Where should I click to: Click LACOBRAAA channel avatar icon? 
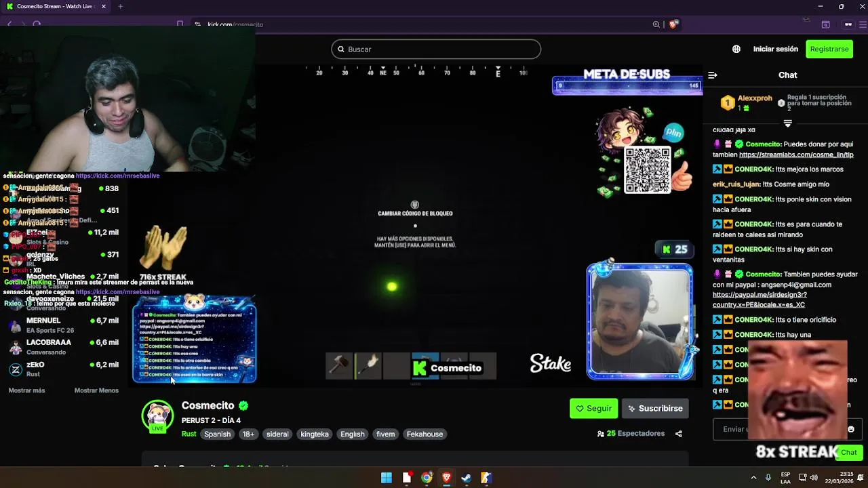coord(16,347)
